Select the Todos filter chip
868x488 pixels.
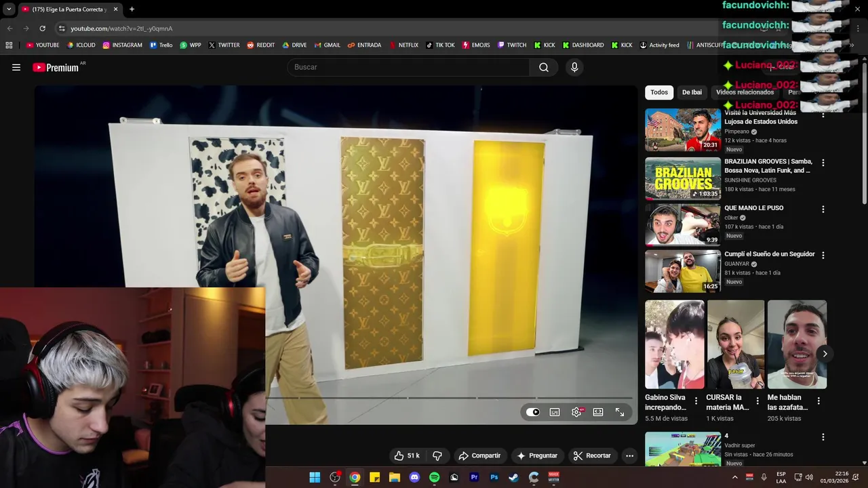[x=659, y=92]
